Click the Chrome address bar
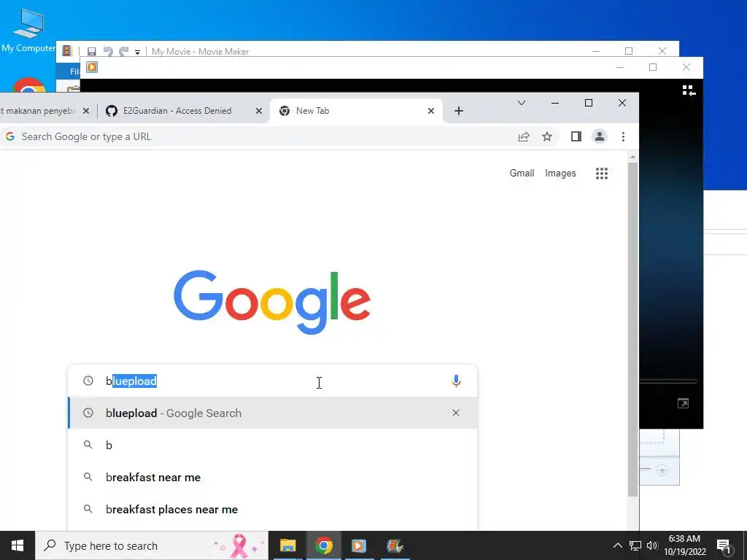747x560 pixels. (x=258, y=136)
